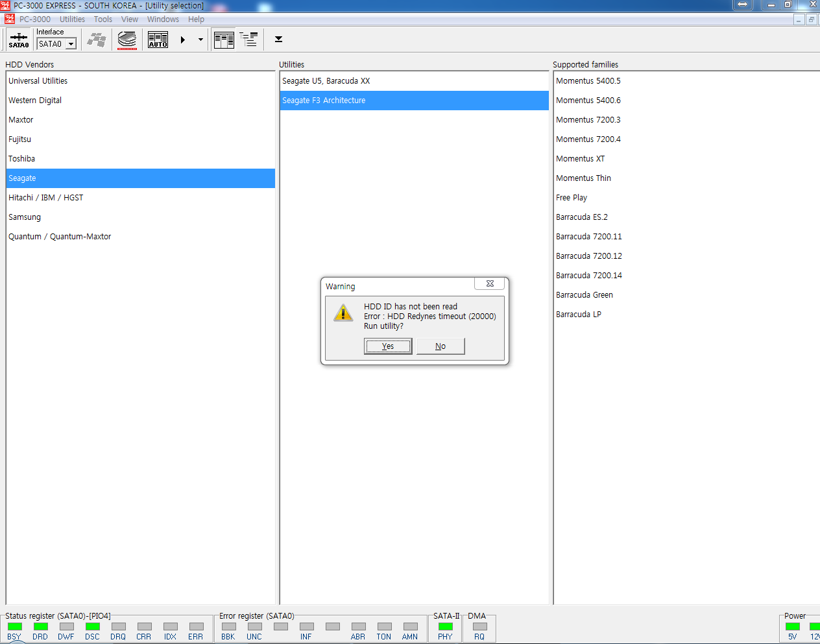Click No in the Warning dialog
The width and height of the screenshot is (820, 644).
coord(440,346)
